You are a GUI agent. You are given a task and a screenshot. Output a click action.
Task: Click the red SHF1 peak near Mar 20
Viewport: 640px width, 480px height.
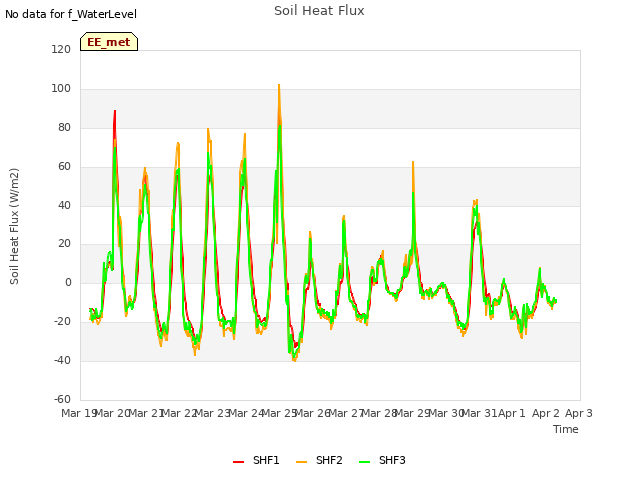(x=115, y=111)
